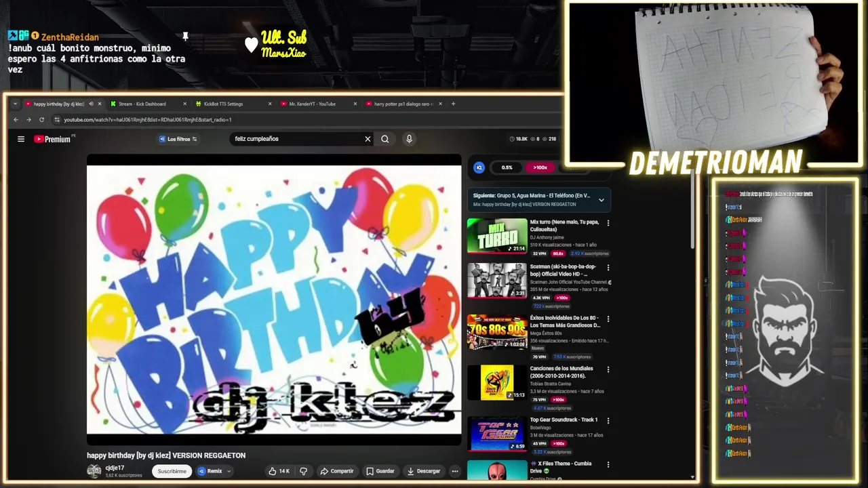The image size is (868, 488).
Task: Open options for Éxitos Inolvidables De Los 80
Action: [608, 319]
